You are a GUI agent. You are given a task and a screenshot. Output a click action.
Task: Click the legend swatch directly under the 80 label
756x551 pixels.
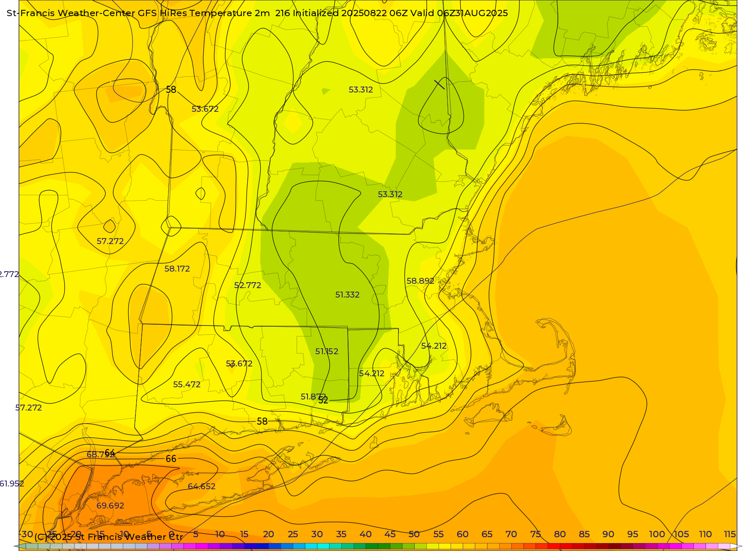[x=554, y=546]
